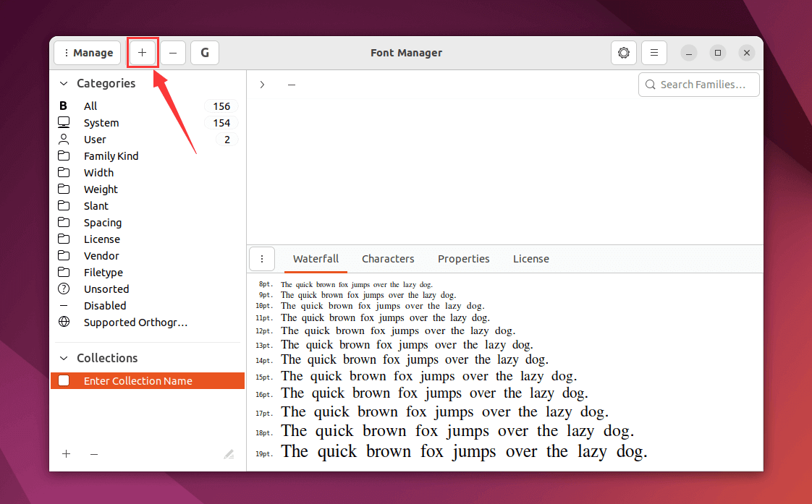Select the Disabled fonts category
This screenshot has height=504, width=812.
tap(148, 306)
